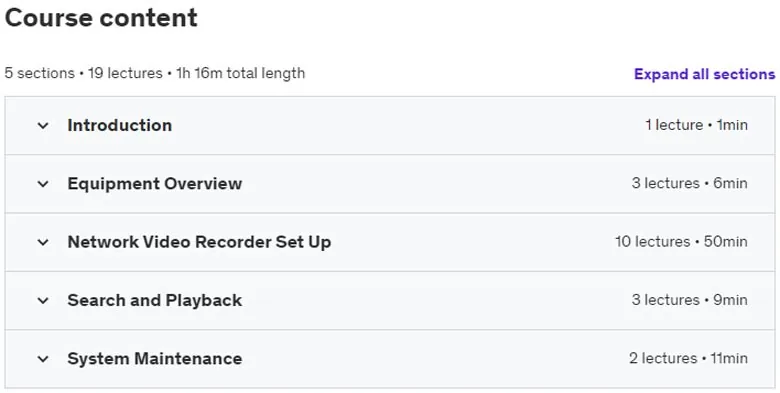Click the '10 lectures • 50min' label

click(681, 241)
